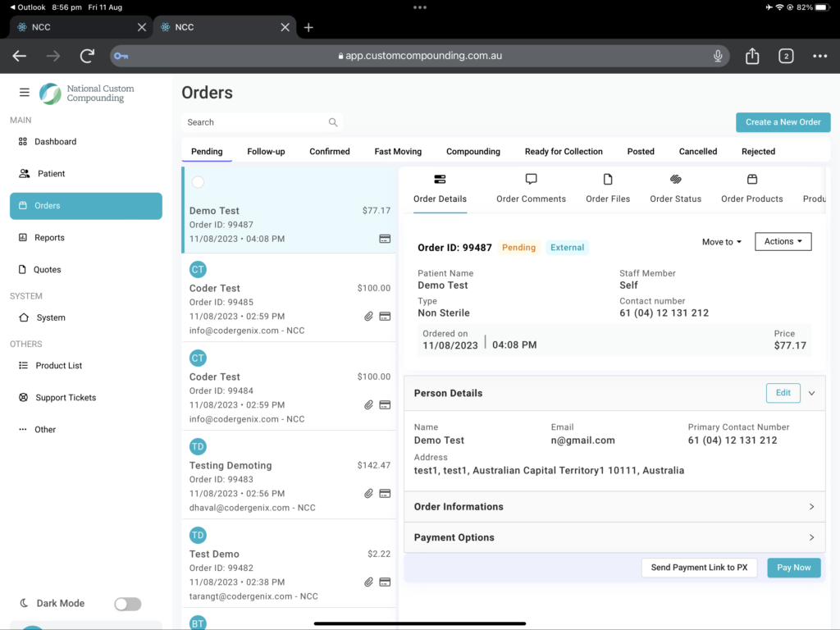This screenshot has width=840, height=630.
Task: Click the Order Files document icon
Action: (608, 180)
